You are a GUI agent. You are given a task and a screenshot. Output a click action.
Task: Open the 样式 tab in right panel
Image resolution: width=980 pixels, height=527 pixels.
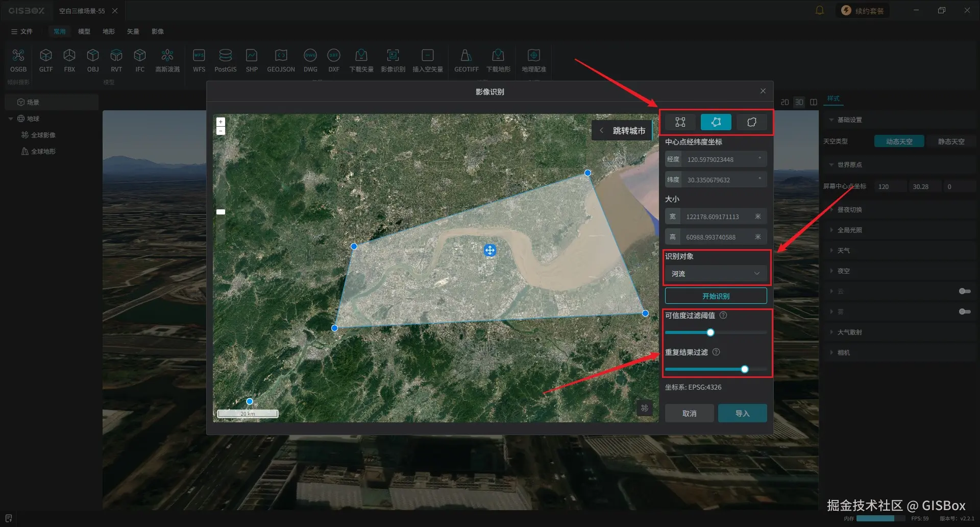click(x=834, y=99)
